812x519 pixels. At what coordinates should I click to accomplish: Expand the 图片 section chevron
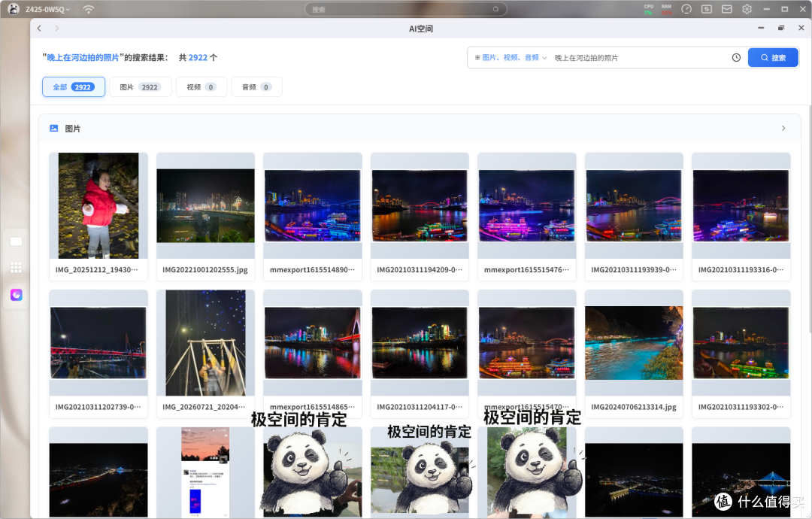click(x=783, y=128)
